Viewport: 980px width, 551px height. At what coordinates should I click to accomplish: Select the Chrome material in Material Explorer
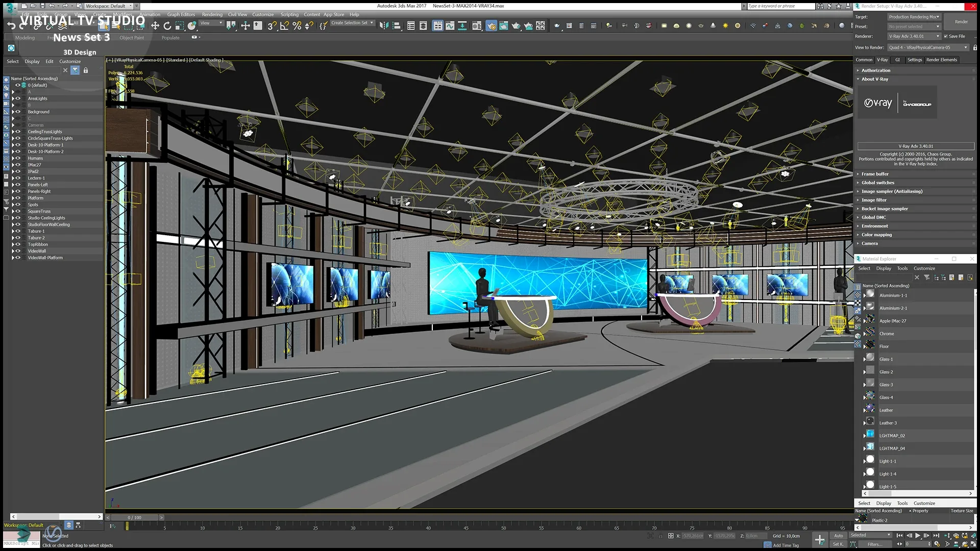pyautogui.click(x=887, y=333)
